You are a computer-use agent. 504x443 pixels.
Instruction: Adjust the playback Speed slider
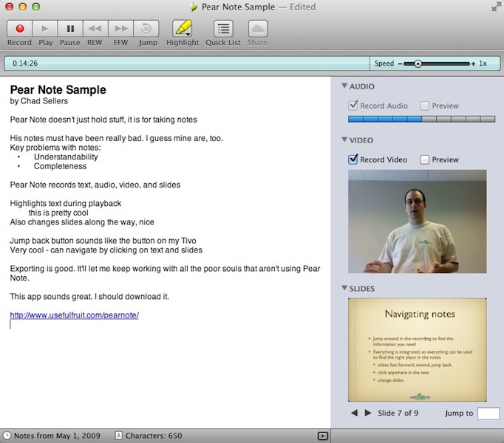click(418, 63)
